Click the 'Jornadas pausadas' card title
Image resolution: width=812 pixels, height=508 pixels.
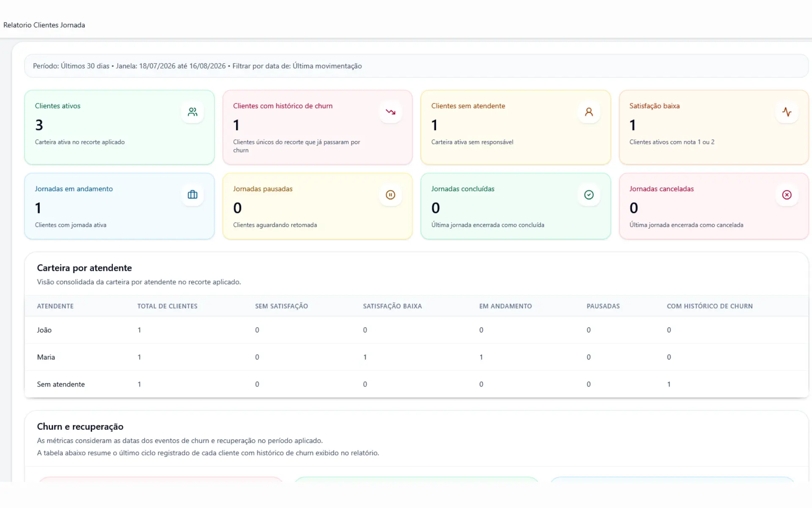(263, 189)
